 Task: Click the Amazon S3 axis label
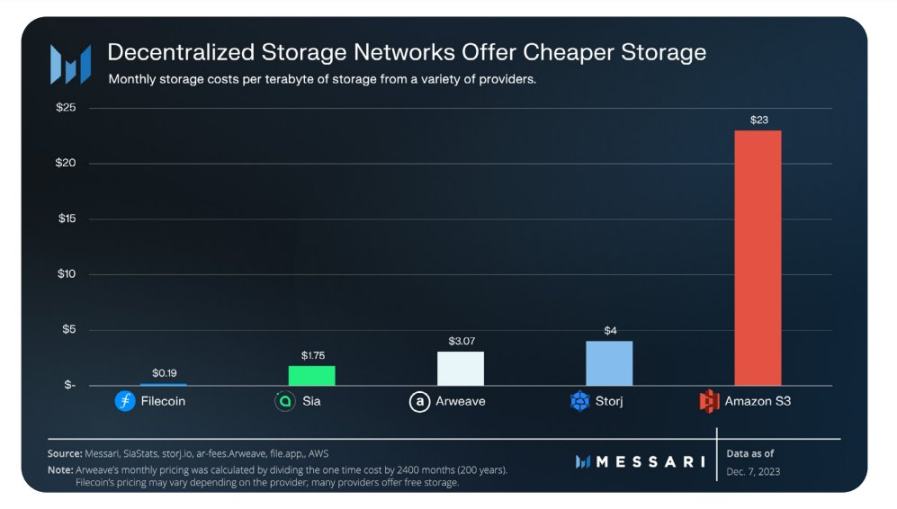click(758, 401)
